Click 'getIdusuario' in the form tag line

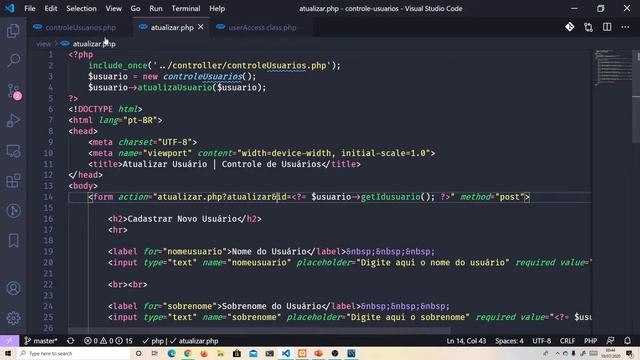pos(391,197)
